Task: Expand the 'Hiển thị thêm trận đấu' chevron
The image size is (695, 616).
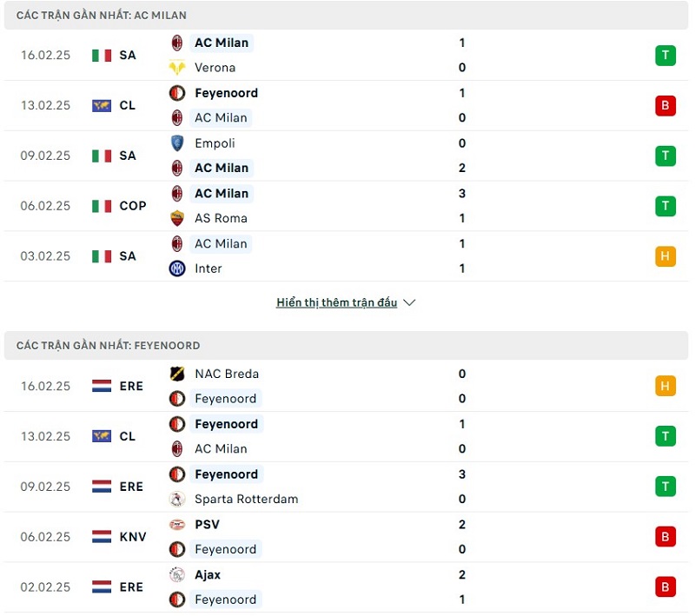Action: [x=410, y=302]
